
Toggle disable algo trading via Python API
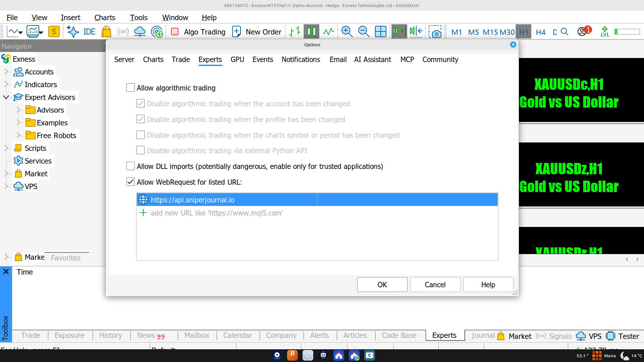click(141, 150)
